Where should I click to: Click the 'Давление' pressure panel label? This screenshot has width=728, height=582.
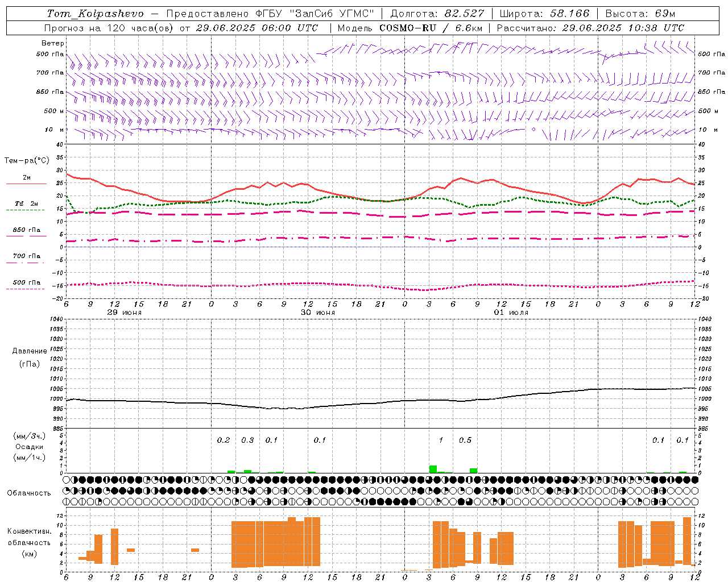point(30,351)
